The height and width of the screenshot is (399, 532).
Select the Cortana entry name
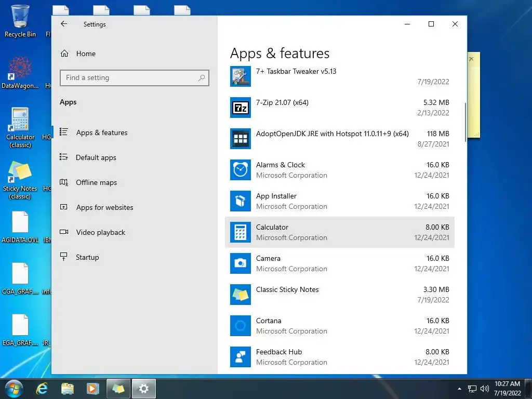point(269,321)
